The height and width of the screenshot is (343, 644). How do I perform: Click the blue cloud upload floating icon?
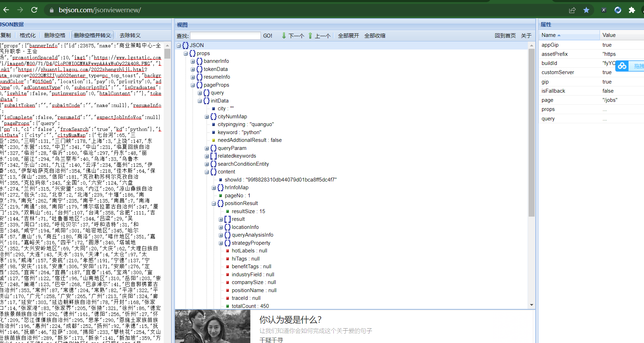point(622,66)
